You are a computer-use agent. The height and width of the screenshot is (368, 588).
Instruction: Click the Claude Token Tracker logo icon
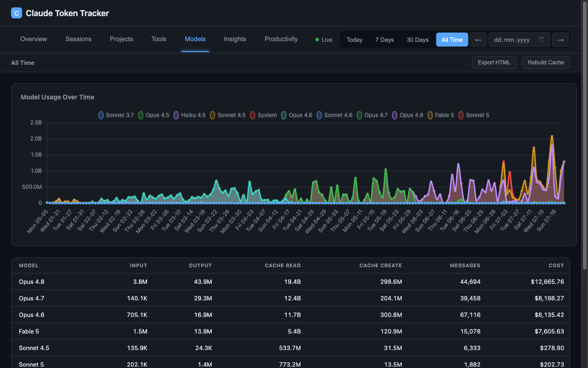[x=17, y=13]
